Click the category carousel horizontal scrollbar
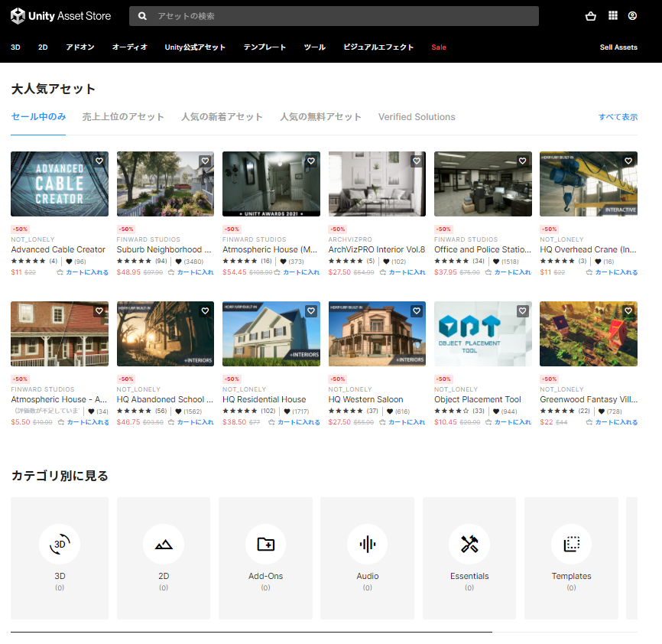This screenshot has width=662, height=644. (251, 633)
